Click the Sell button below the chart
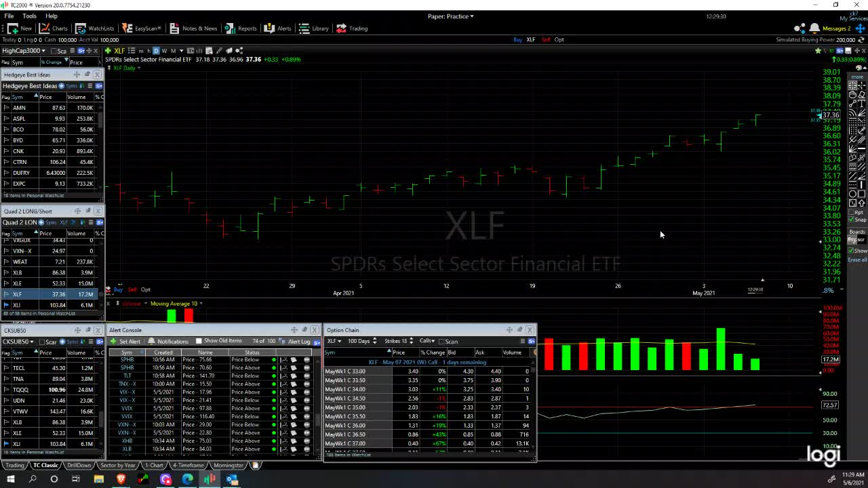 [x=132, y=289]
